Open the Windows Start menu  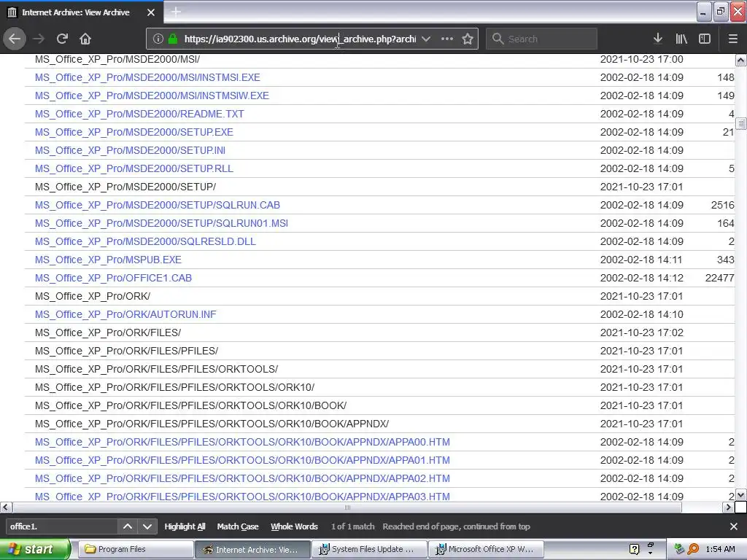pos(34,549)
